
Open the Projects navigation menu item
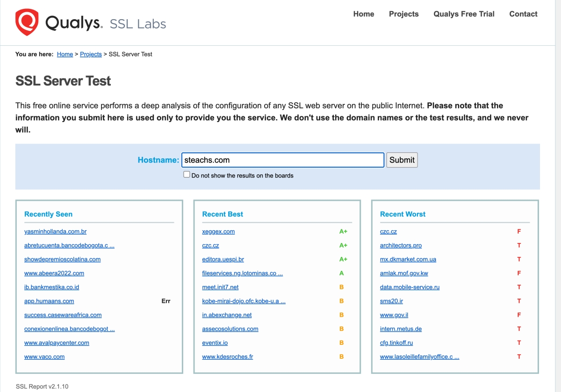(x=403, y=14)
